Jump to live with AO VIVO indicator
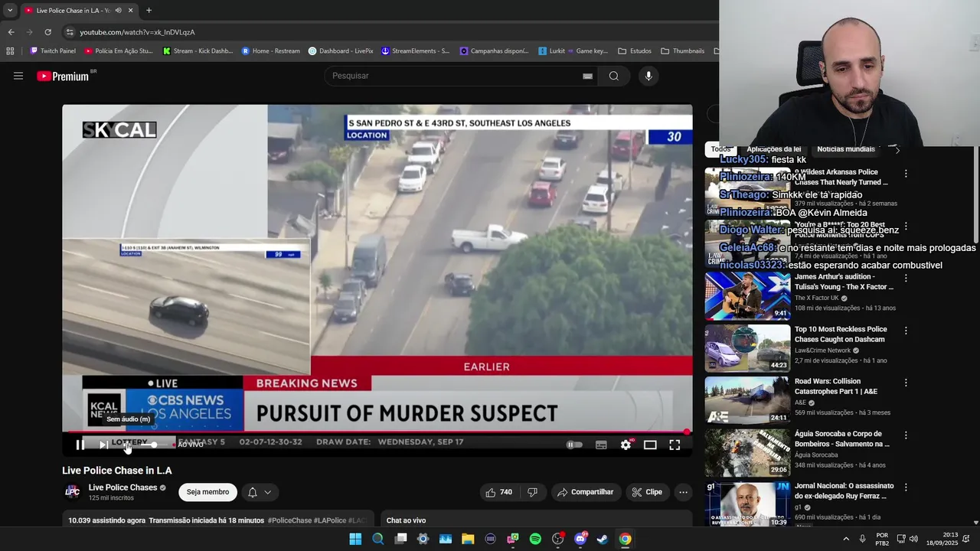Viewport: 980px width, 551px height. point(189,445)
